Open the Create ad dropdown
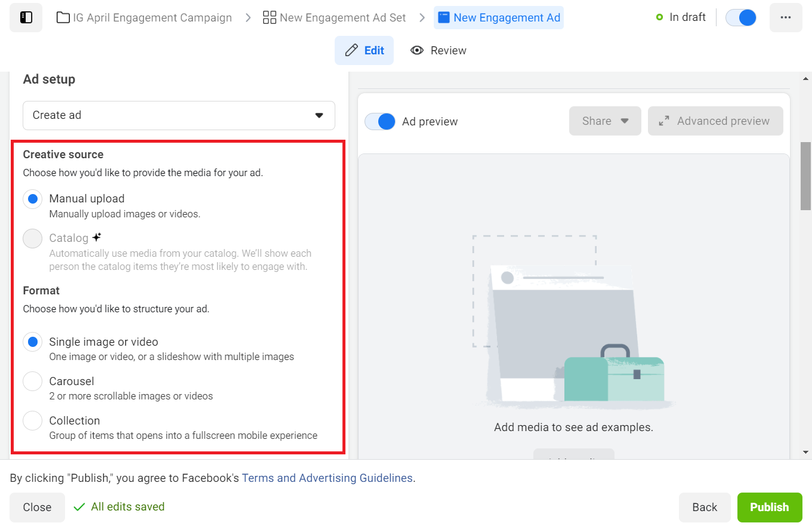Viewport: 812px width, 529px height. tap(178, 115)
